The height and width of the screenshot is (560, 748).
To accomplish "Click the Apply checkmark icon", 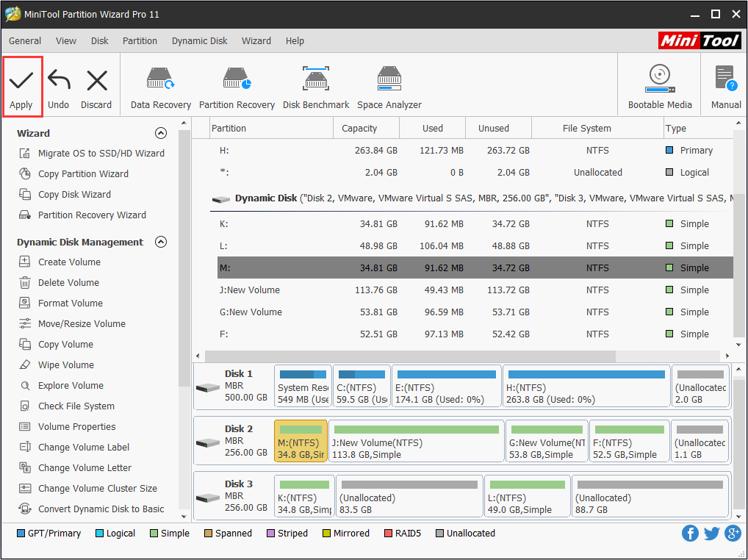I will [21, 81].
